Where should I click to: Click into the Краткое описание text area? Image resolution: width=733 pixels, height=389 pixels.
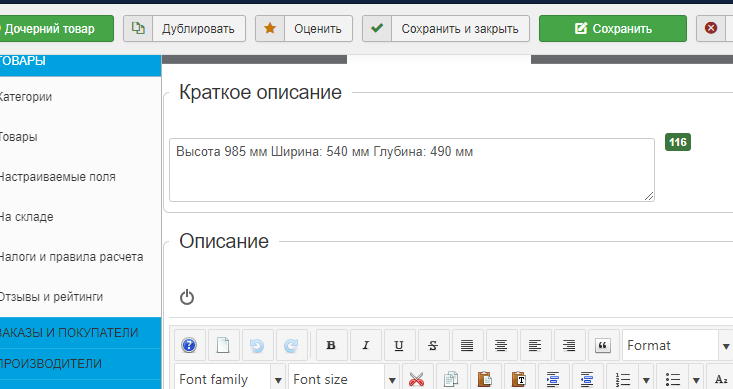click(x=412, y=170)
